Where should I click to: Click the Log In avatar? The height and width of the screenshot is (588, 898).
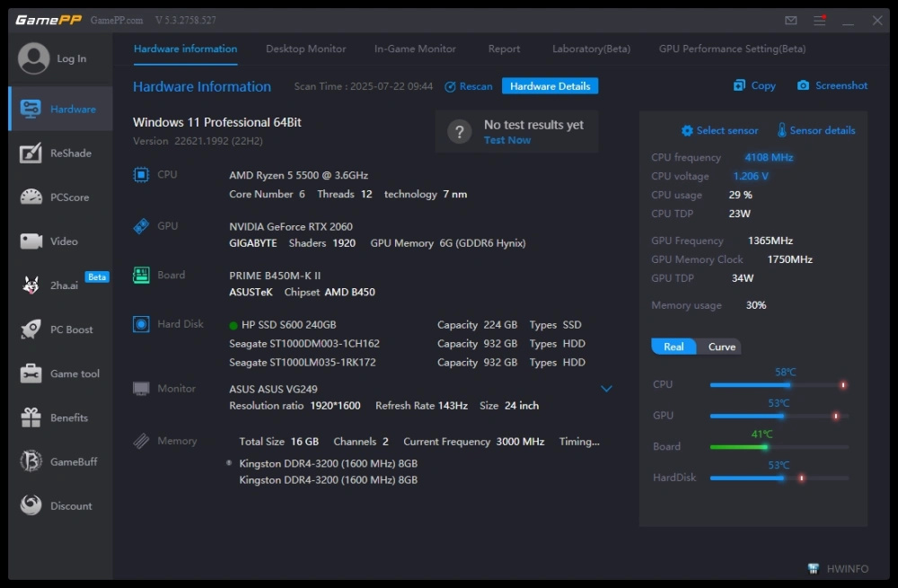[34, 59]
